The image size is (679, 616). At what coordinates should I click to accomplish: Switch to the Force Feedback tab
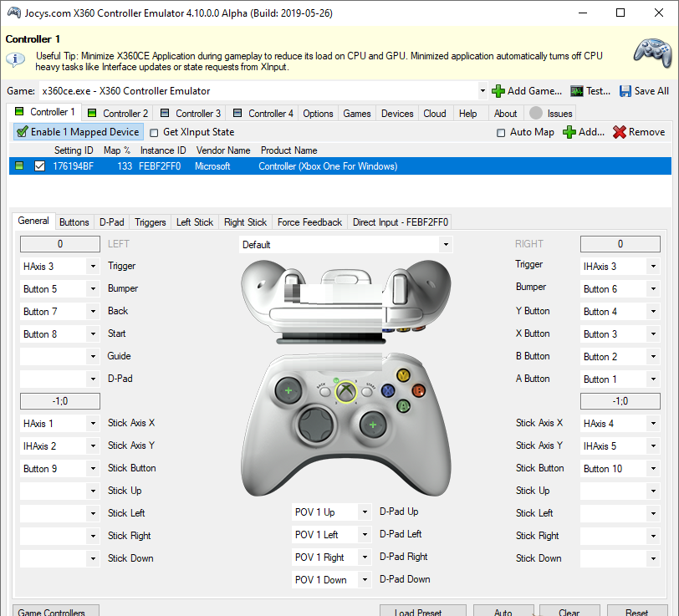click(309, 222)
